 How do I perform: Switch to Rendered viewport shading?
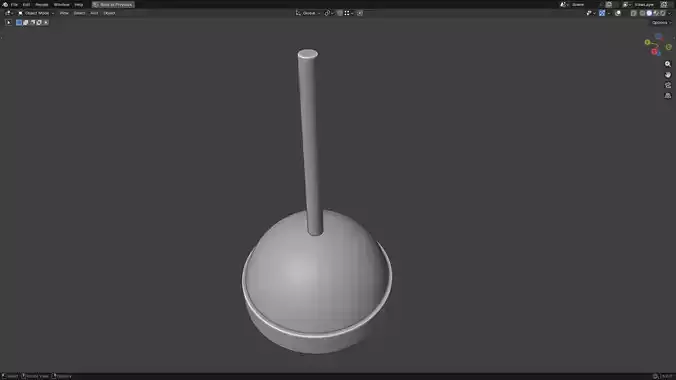tap(663, 13)
